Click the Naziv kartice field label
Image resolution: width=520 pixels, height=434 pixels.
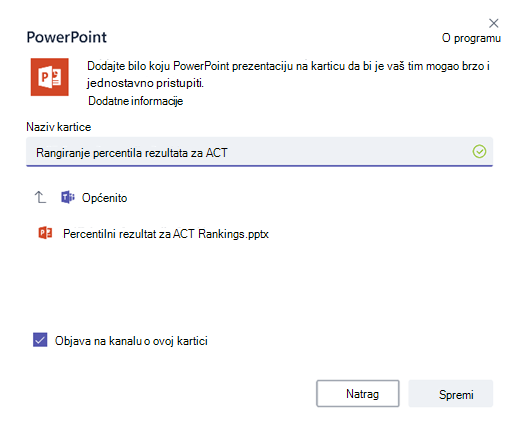[59, 127]
